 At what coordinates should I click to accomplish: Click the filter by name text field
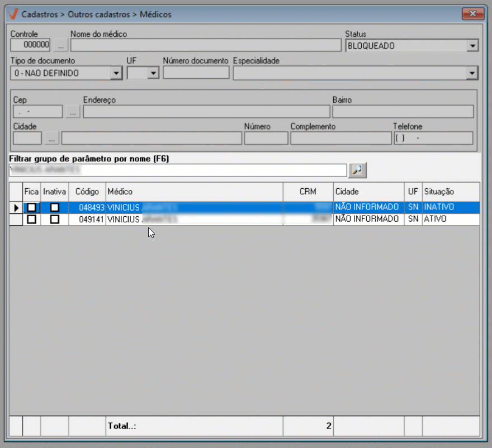[x=178, y=170]
